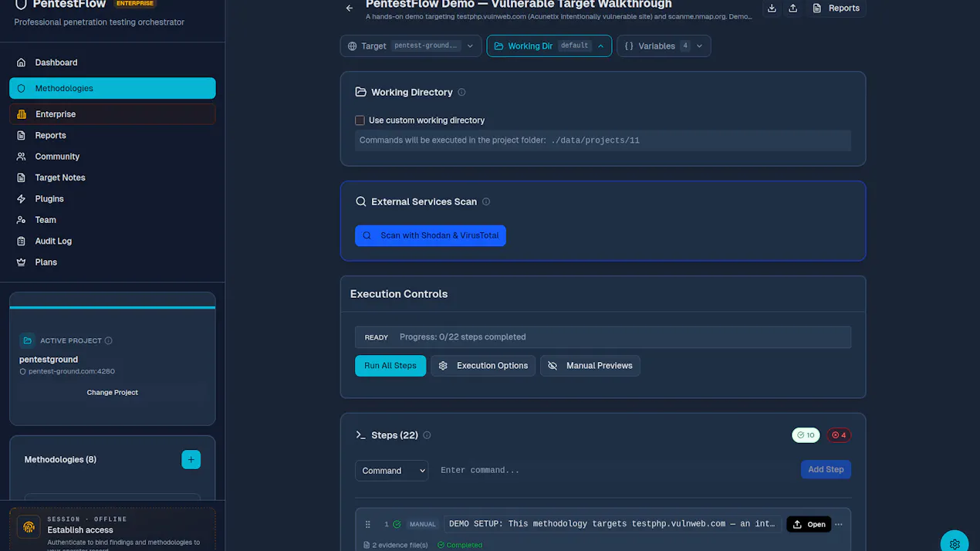Click the ENTERPRISE badge by the logo
The height and width of the screenshot is (551, 980).
135,3
